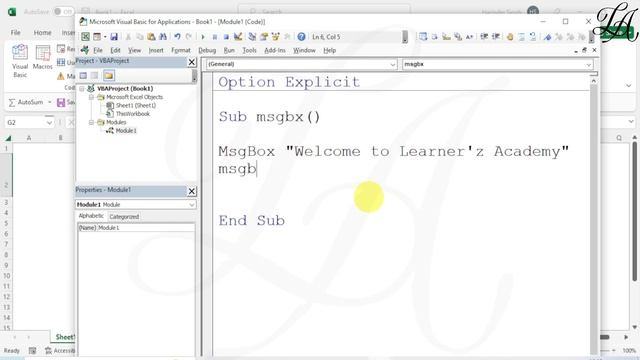Collapse the Modules folder node
Image resolution: width=640 pixels, height=360 pixels.
pos(91,122)
